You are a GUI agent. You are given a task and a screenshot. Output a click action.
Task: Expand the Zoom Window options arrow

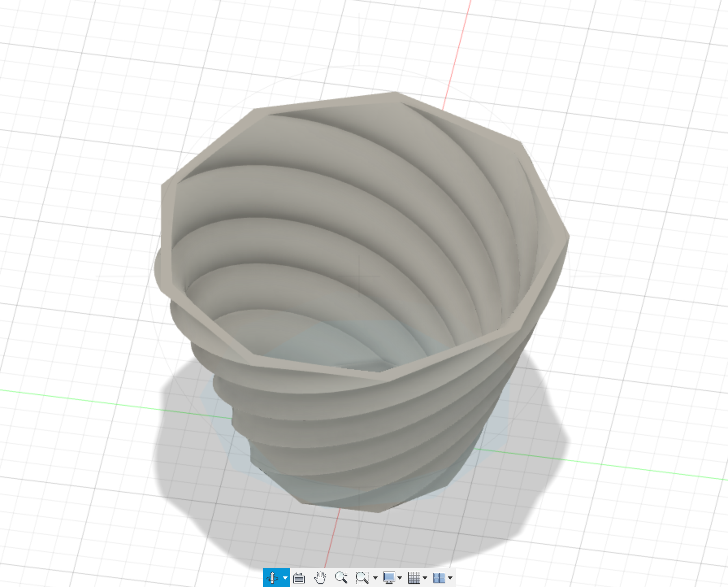(375, 578)
